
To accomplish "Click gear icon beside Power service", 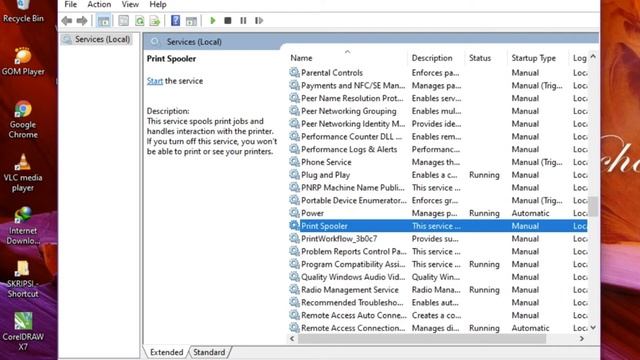I will pyautogui.click(x=294, y=213).
